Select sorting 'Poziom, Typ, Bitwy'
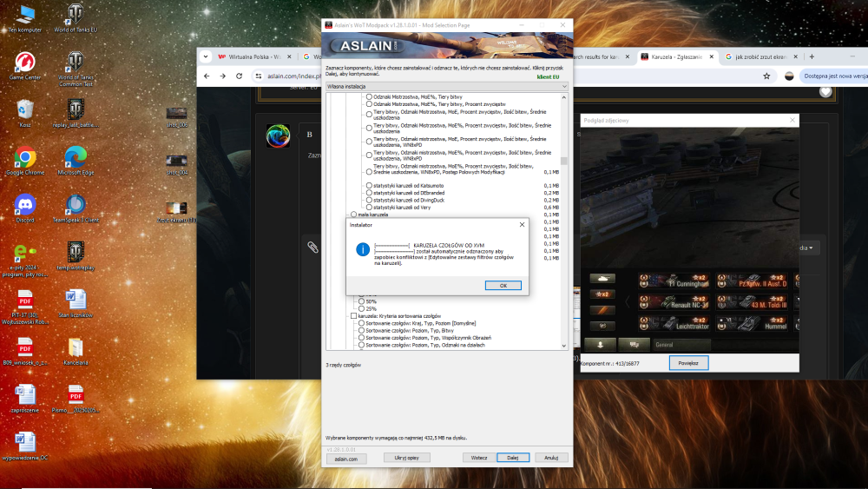Viewport: 868px width, 489px height. [361, 330]
